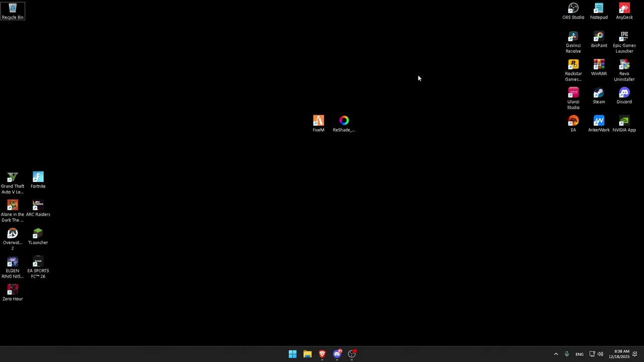Select the FiveM desktop shortcut
Image resolution: width=644 pixels, height=362 pixels.
(318, 124)
